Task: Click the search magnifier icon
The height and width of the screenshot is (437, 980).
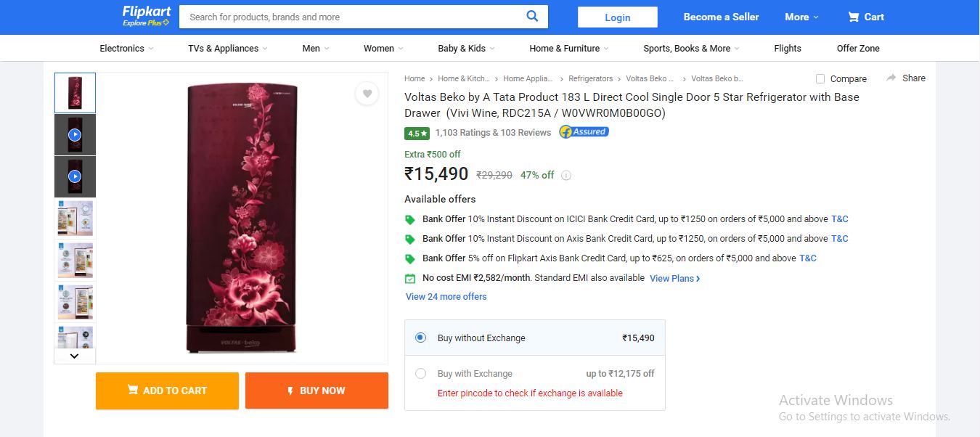Action: (532, 17)
